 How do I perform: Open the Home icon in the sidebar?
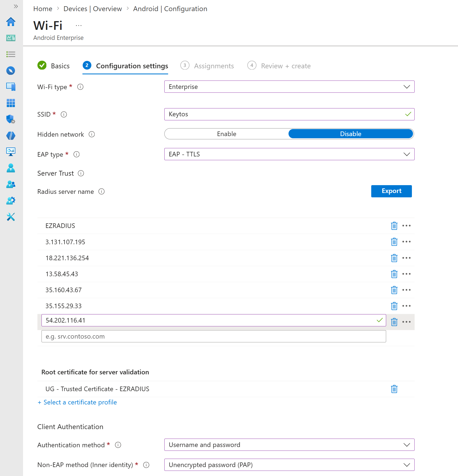click(x=11, y=22)
